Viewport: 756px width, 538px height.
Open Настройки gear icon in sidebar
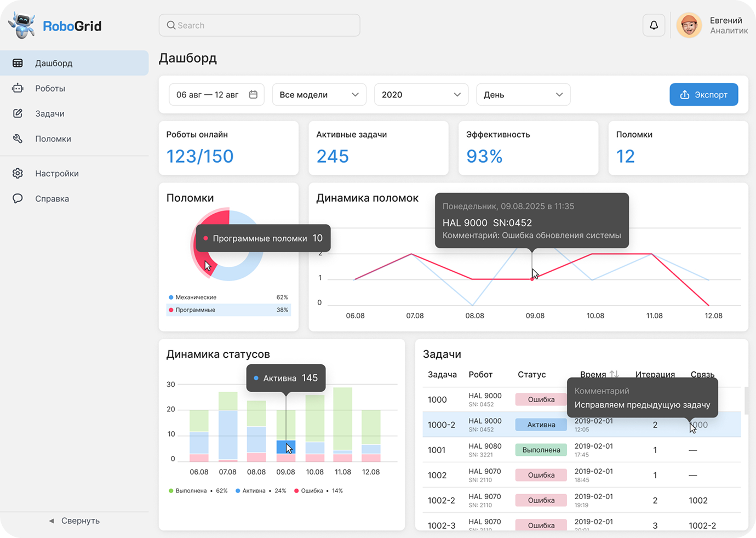(18, 173)
